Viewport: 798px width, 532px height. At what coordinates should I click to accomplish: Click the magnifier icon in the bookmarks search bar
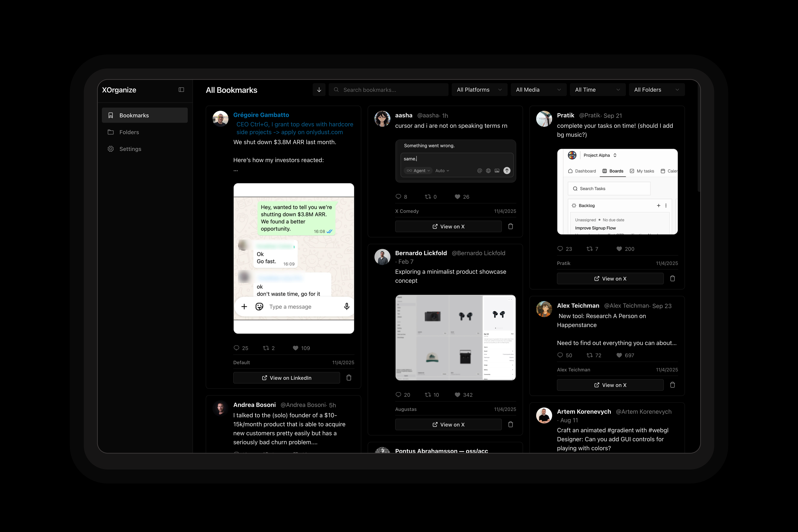click(336, 90)
